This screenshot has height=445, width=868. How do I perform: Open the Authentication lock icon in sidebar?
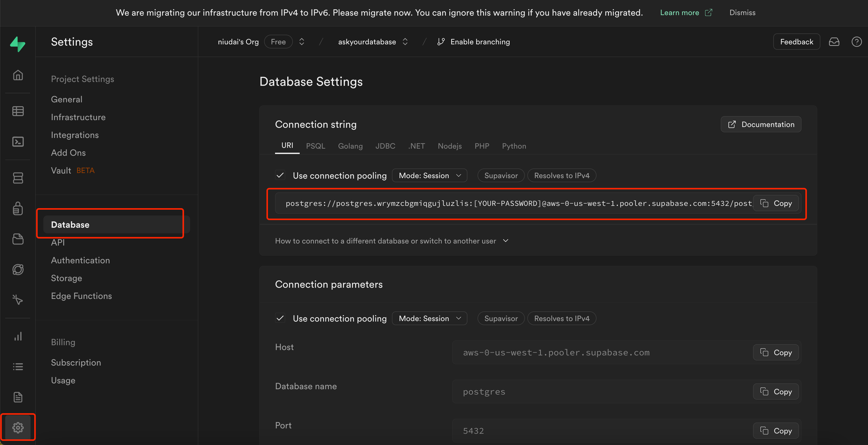coord(18,208)
